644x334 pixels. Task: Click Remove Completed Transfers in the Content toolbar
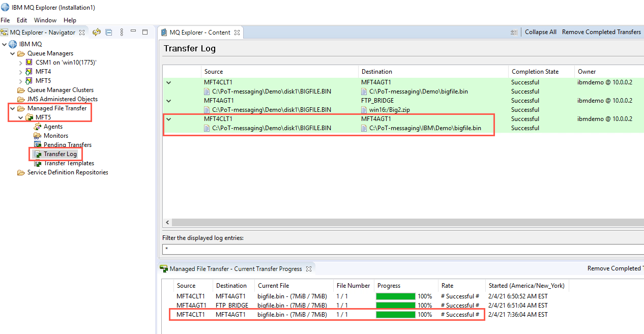point(601,32)
